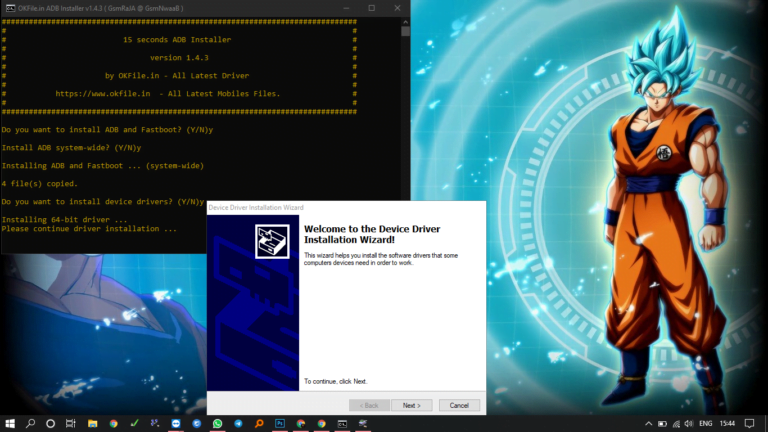The height and width of the screenshot is (432, 768).
Task: Minimize the ADB Installer console window
Action: point(346,8)
